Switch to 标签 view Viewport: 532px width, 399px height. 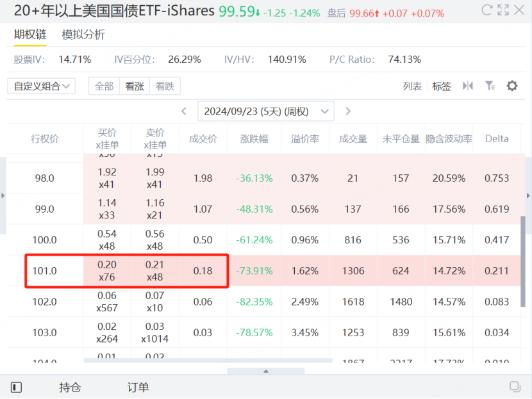tap(442, 86)
